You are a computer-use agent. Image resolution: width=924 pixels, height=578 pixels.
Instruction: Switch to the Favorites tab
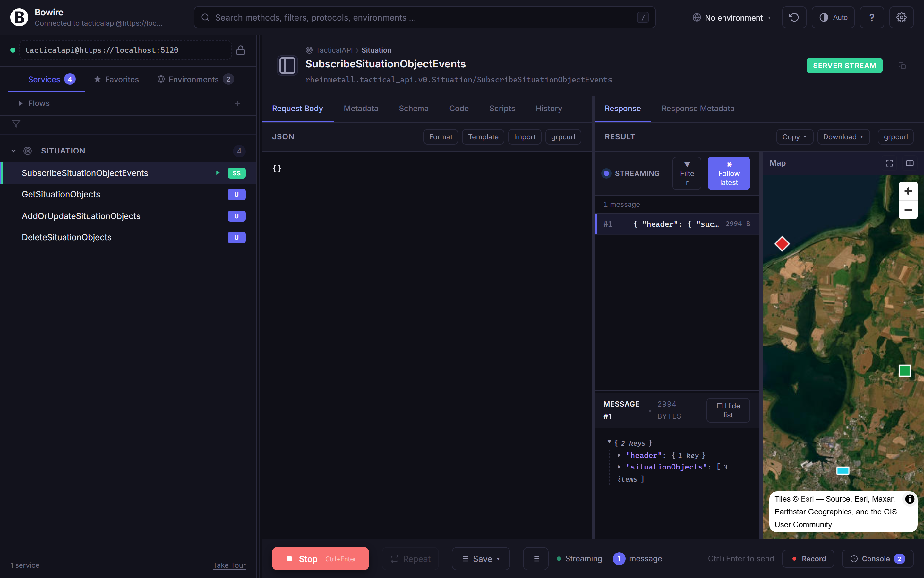(x=116, y=80)
